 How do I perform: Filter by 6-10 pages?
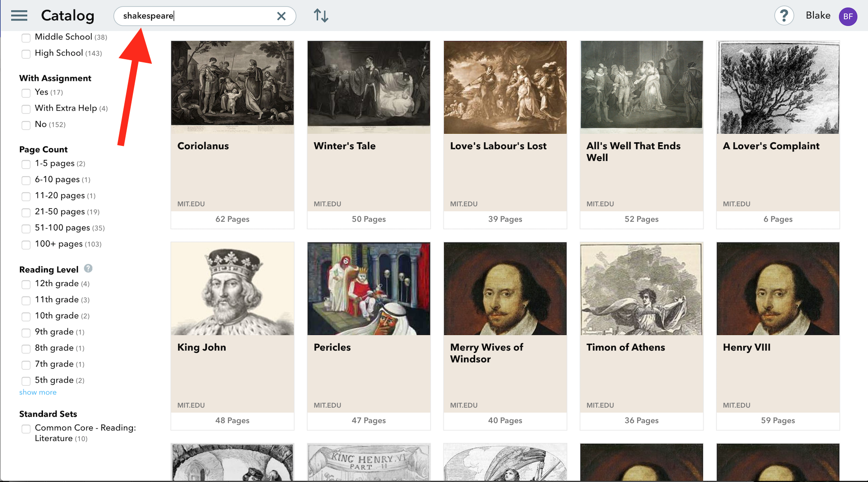(26, 180)
